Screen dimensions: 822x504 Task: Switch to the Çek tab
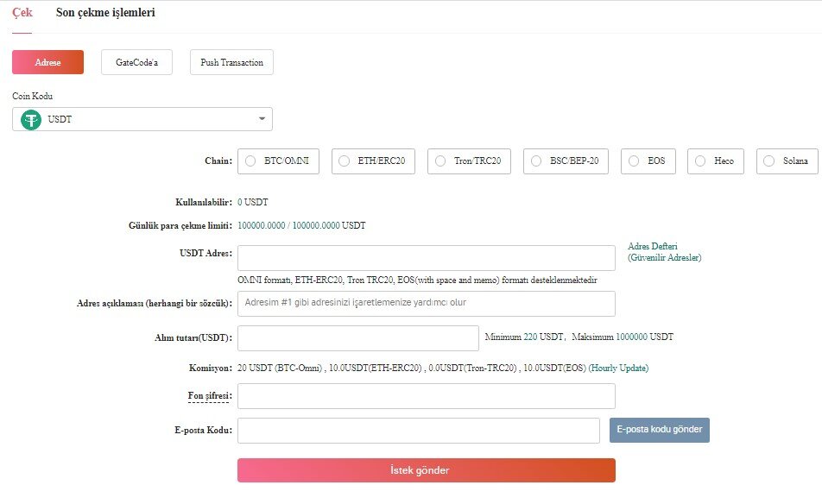(22, 14)
